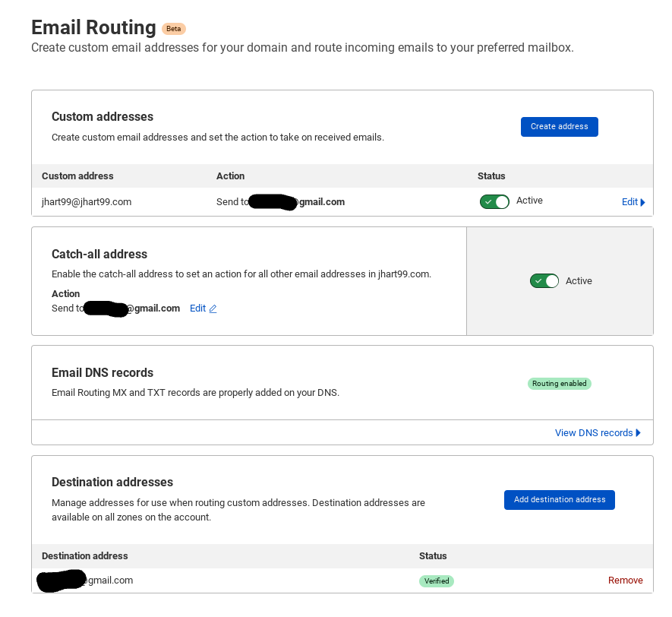This screenshot has width=672, height=617.
Task: Click the Action column header
Action: click(230, 176)
